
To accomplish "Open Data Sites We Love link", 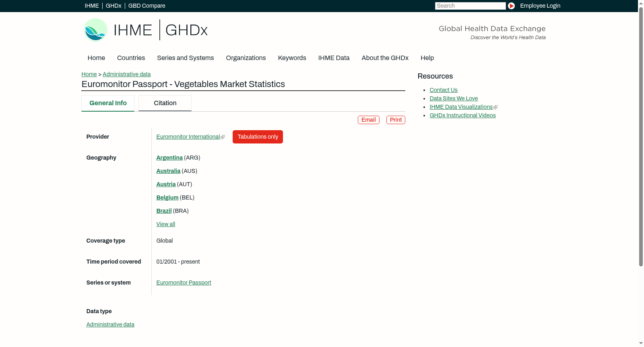I will pyautogui.click(x=454, y=98).
